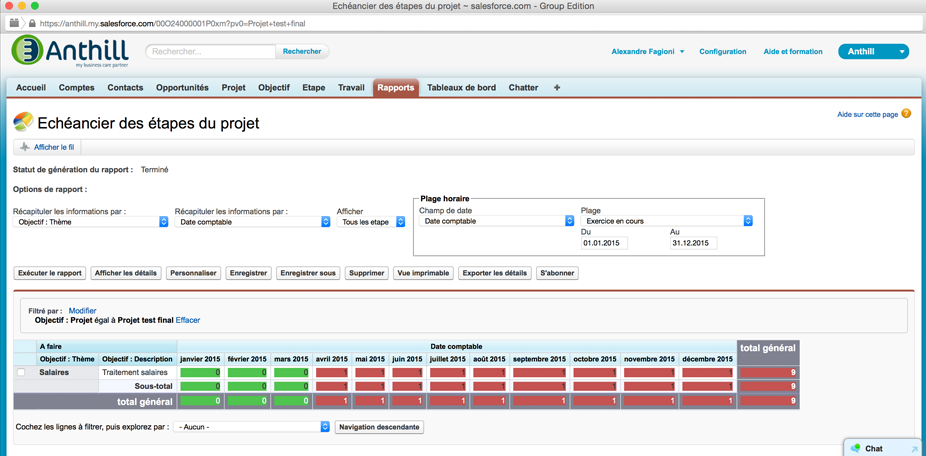Image resolution: width=926 pixels, height=456 pixels.
Task: Click the décembre 2015 column header
Action: [x=707, y=359]
